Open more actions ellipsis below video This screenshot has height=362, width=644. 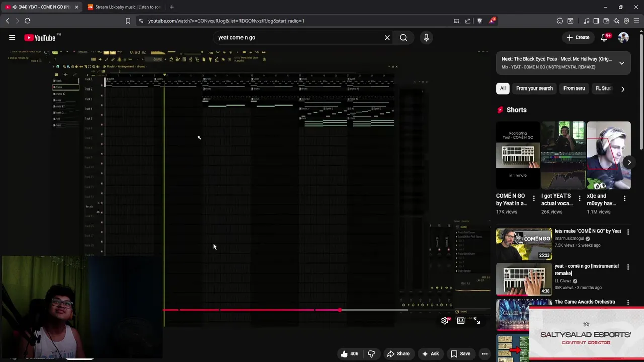tap(485, 354)
